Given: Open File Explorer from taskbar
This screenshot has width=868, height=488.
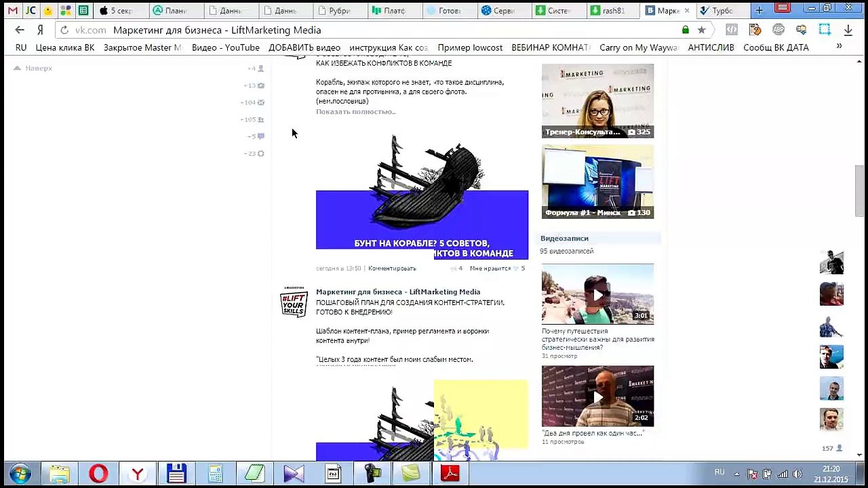Looking at the screenshot, I should pos(60,474).
